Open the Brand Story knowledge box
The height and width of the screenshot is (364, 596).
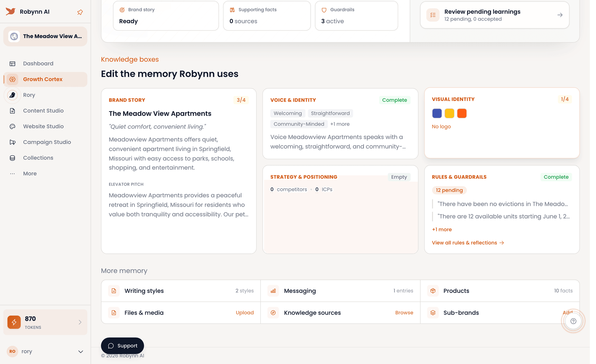(179, 171)
